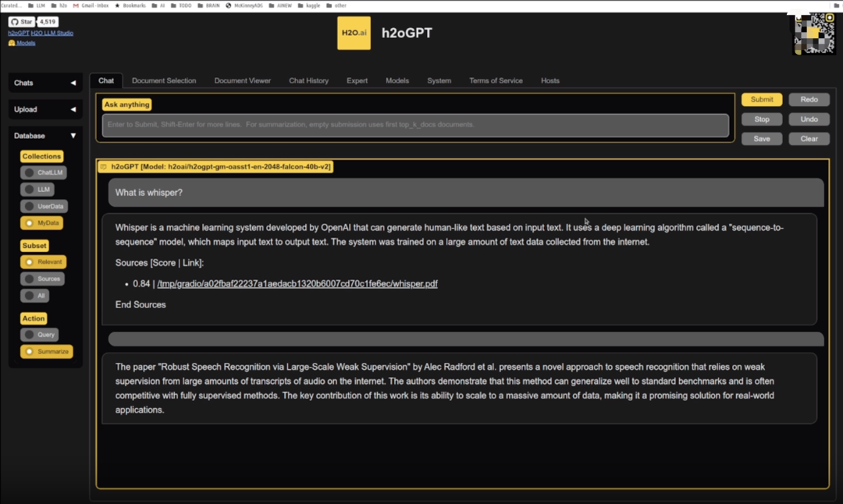Select the MyData collection
Screen dimensions: 843x504
(41, 222)
